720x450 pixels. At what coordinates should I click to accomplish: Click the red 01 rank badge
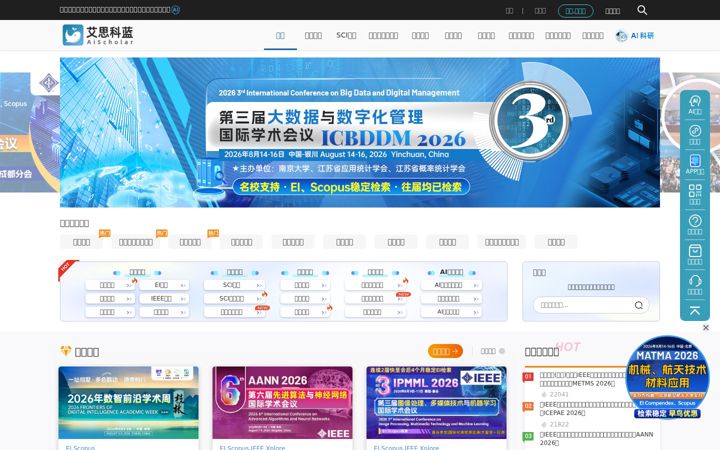point(528,377)
